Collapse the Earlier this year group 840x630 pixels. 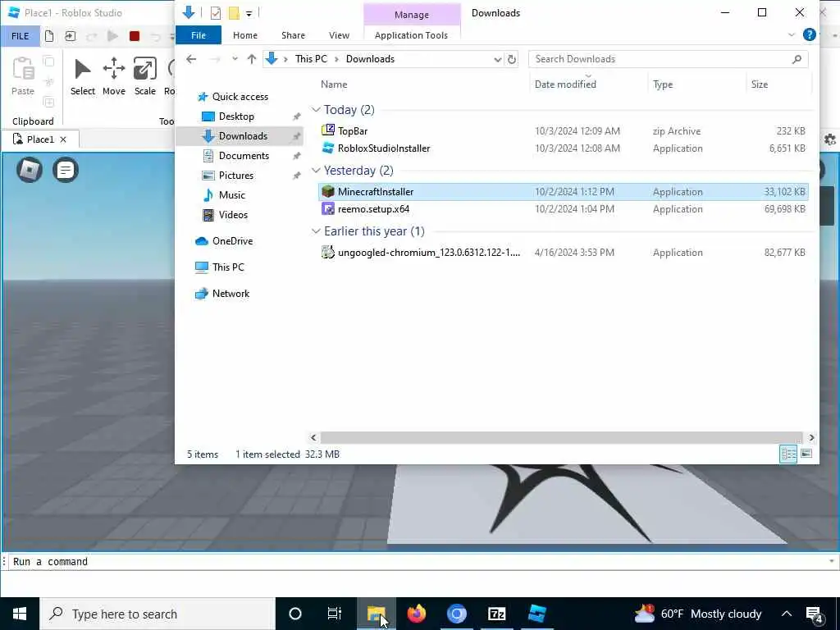[316, 231]
